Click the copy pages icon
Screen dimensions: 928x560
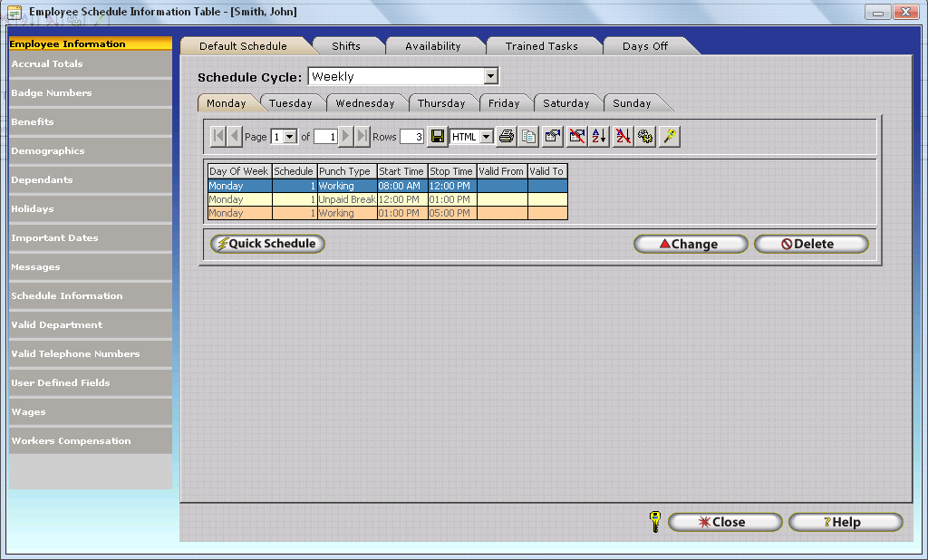[x=528, y=137]
